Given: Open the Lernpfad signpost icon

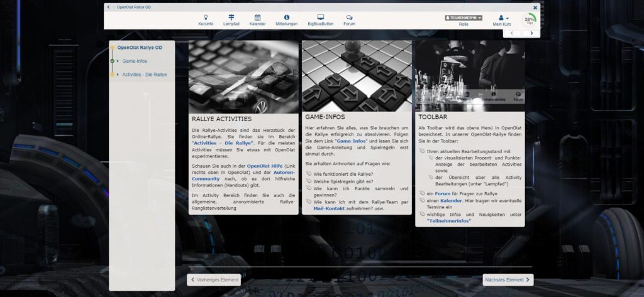Looking at the screenshot, I should tap(231, 17).
